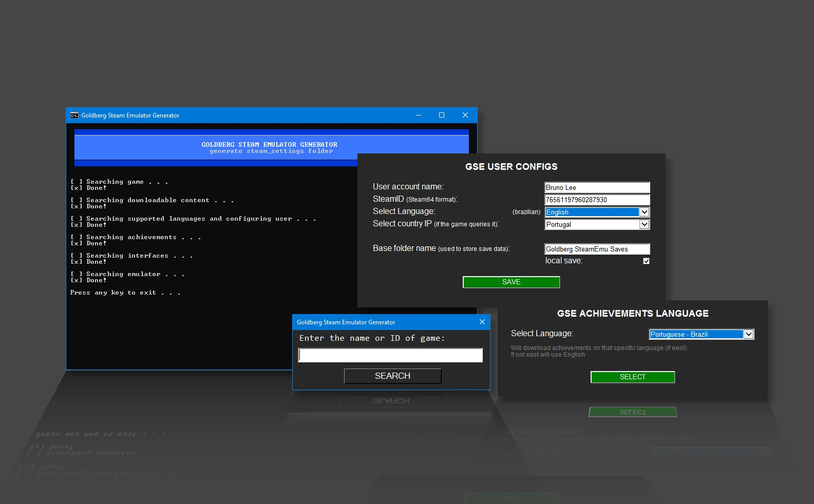Click the green SELECT button
Viewport: 814px width, 504px height.
(x=633, y=377)
